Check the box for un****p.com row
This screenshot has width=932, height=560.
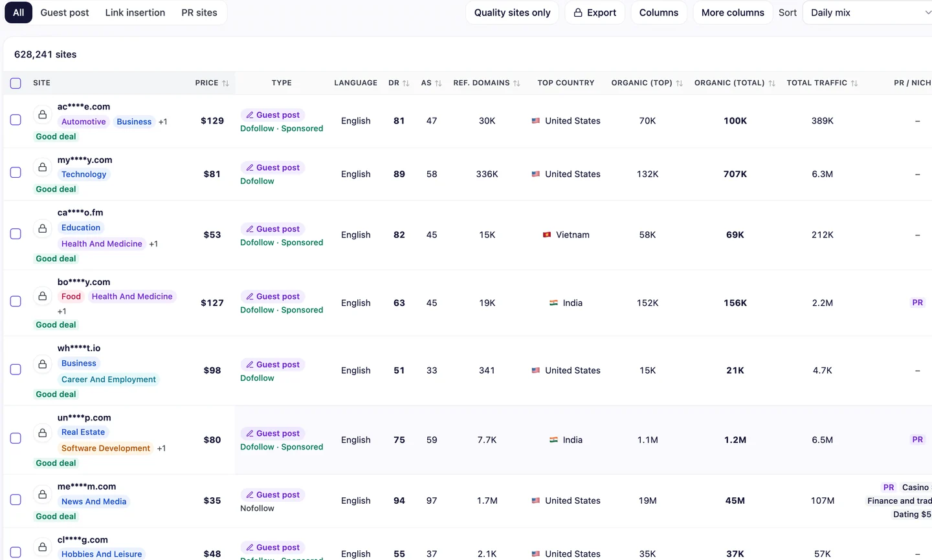pos(16,438)
